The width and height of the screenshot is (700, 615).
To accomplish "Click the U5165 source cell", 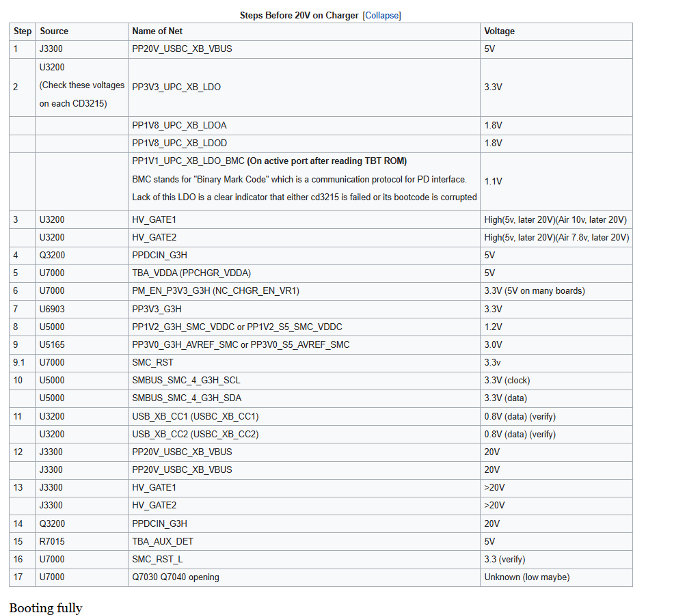I will 52,344.
